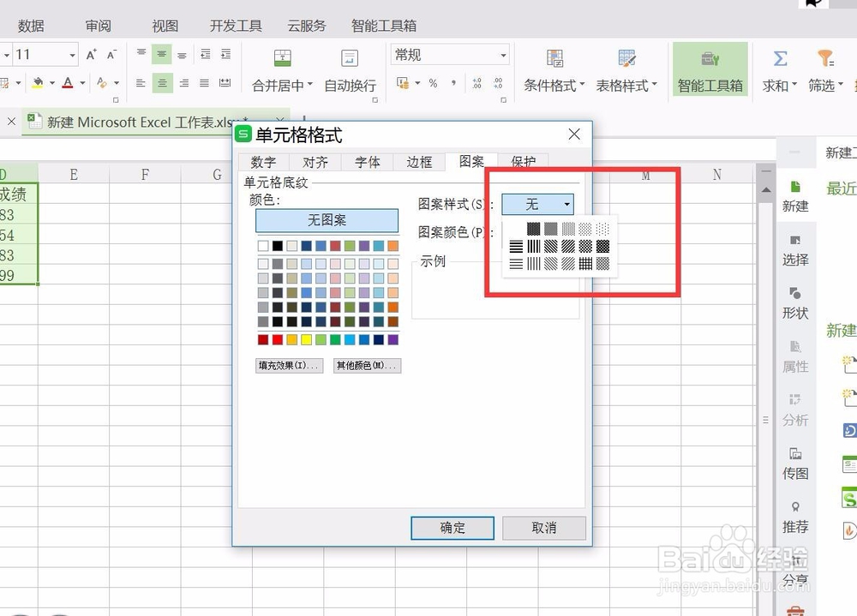Open the 常规 number format combo box
This screenshot has height=616, width=857.
click(x=449, y=54)
